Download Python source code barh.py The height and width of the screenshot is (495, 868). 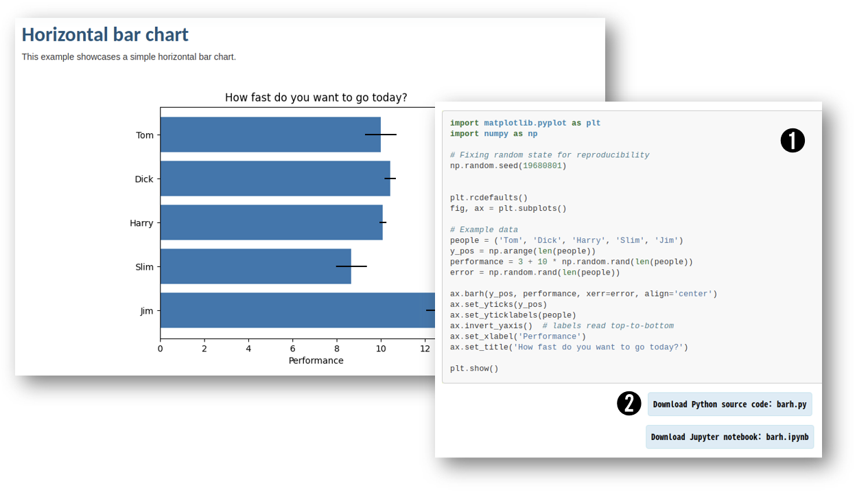(729, 404)
